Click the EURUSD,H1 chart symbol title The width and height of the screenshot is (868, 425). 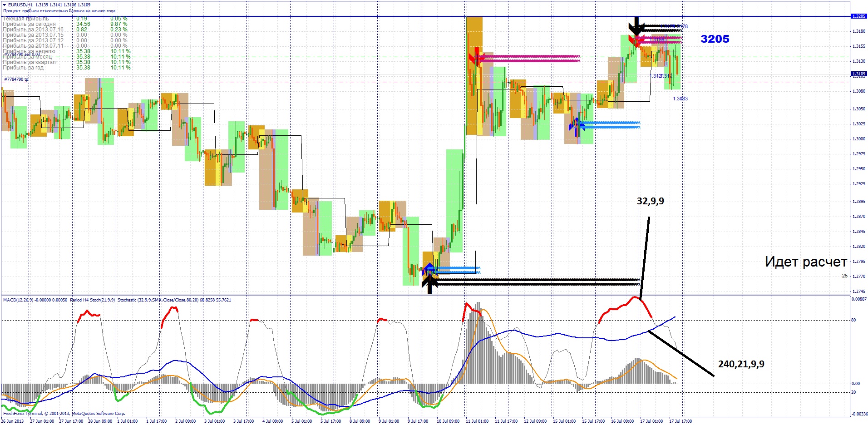pyautogui.click(x=20, y=5)
